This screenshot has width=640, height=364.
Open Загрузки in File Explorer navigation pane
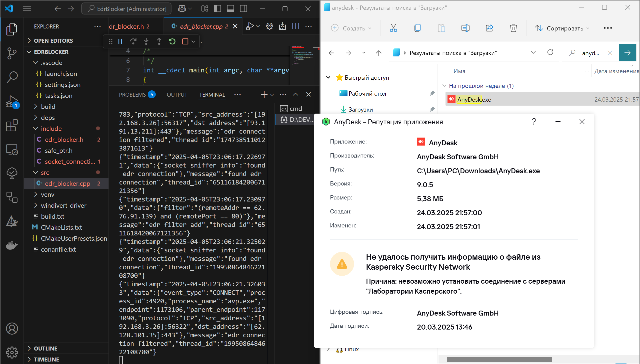click(x=360, y=110)
